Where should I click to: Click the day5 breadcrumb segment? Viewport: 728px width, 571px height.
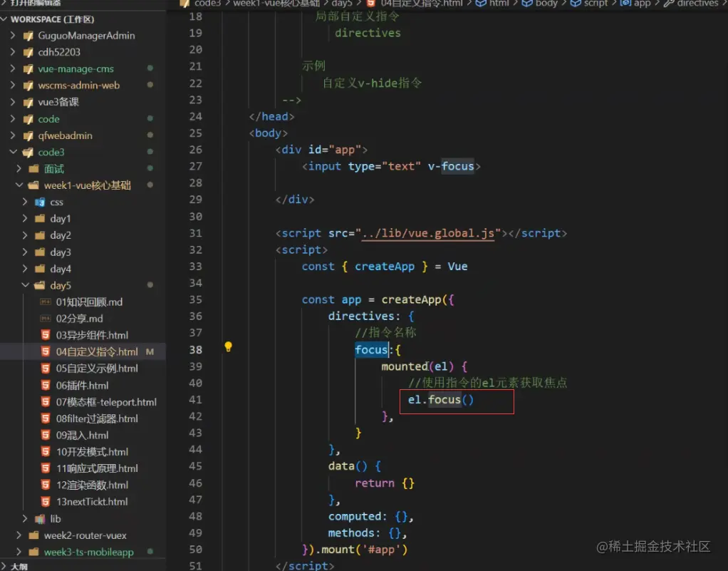[x=342, y=4]
